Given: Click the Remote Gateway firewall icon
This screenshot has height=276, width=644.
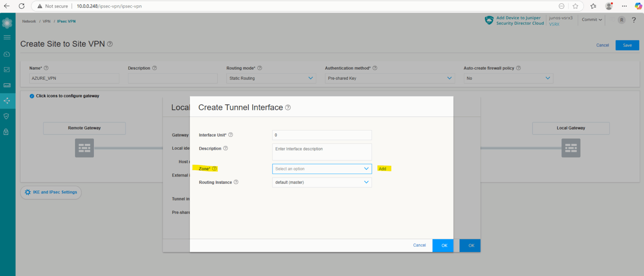Looking at the screenshot, I should point(84,148).
